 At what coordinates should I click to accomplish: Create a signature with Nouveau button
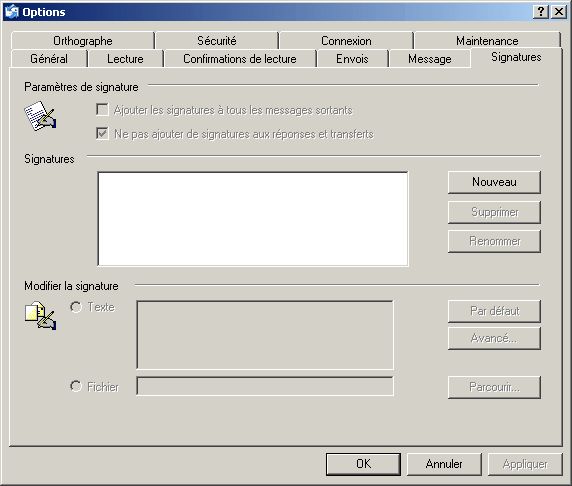pyautogui.click(x=494, y=182)
